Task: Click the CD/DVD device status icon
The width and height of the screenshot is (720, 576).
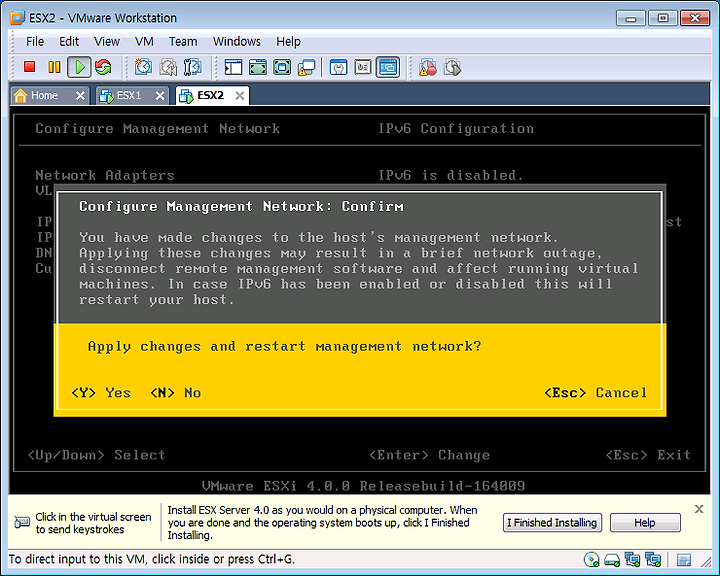Action: click(x=591, y=559)
